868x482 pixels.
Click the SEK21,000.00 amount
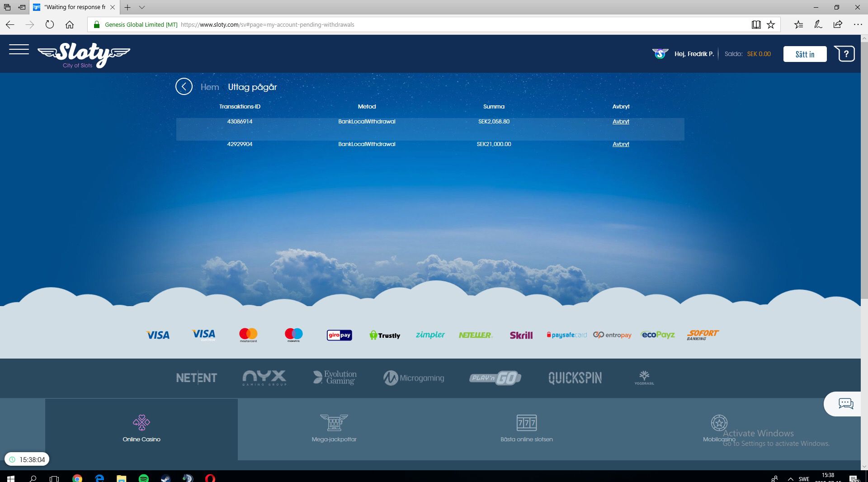494,144
